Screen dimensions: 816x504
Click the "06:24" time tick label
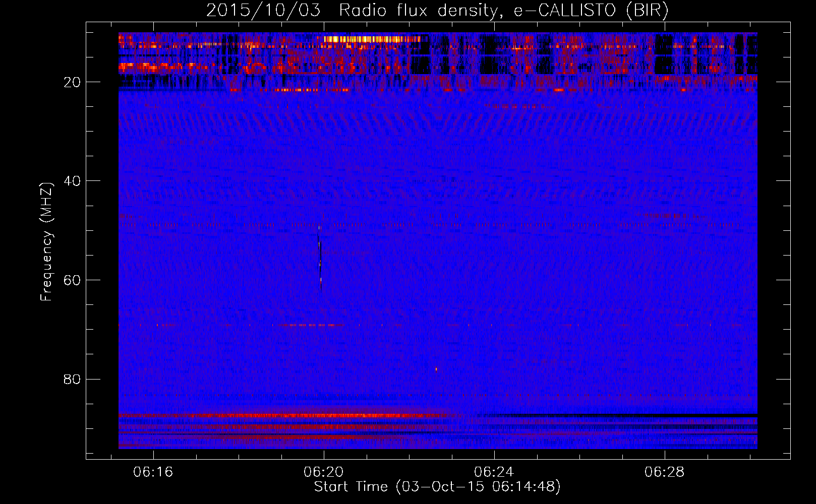tap(494, 472)
